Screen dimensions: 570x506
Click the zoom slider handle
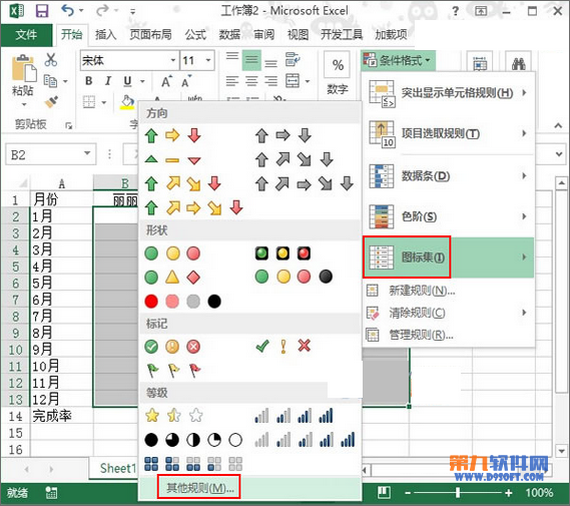pos(458,493)
